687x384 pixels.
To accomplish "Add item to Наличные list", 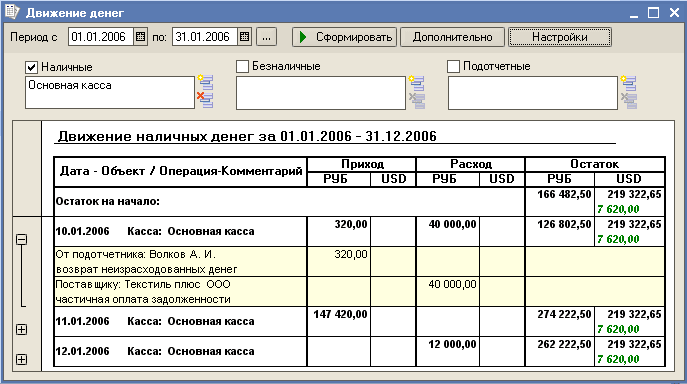I will [x=205, y=82].
